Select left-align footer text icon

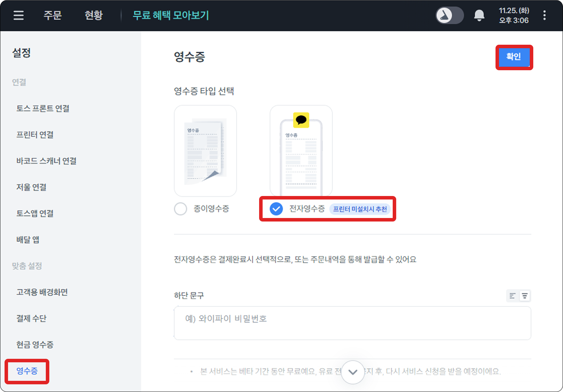click(x=512, y=296)
